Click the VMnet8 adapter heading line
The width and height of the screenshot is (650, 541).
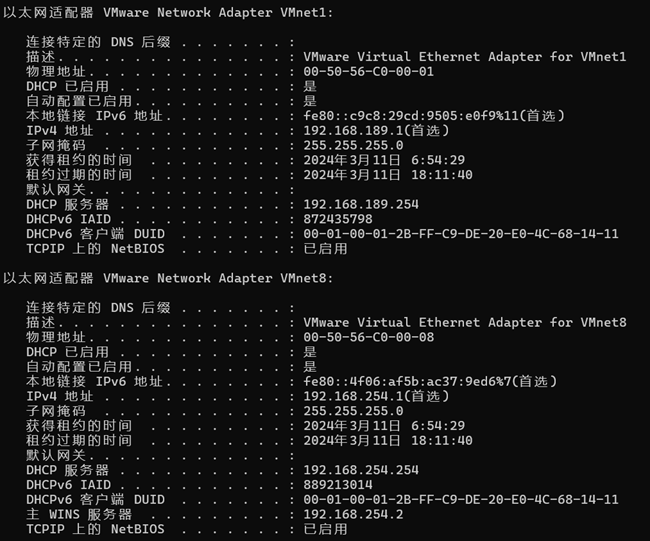click(169, 278)
